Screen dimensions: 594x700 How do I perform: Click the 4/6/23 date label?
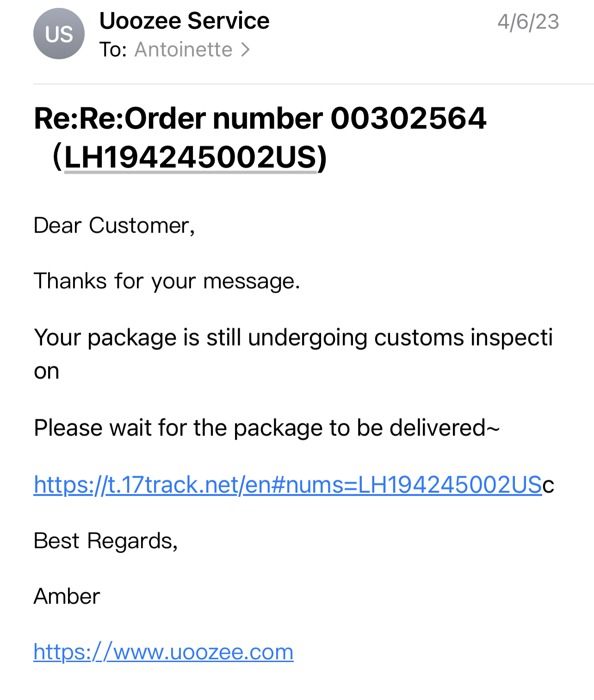pyautogui.click(x=528, y=22)
